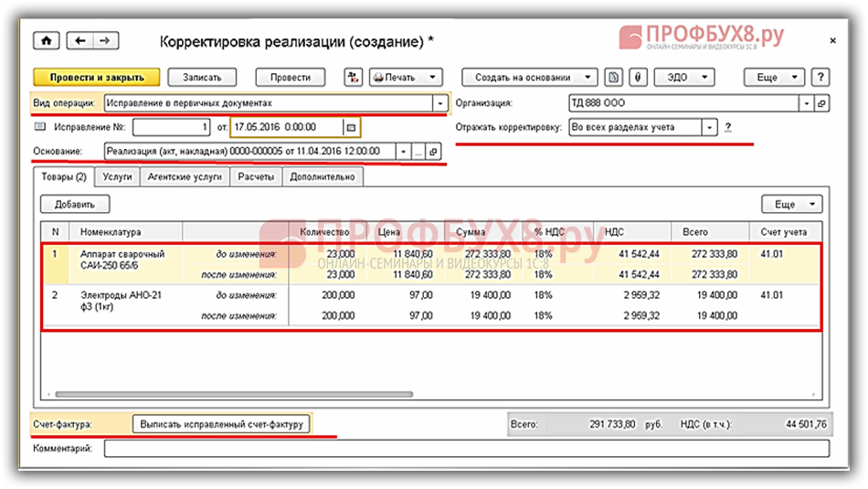This screenshot has width=868, height=489.
Task: Open the Дополнительно tab
Action: [323, 177]
